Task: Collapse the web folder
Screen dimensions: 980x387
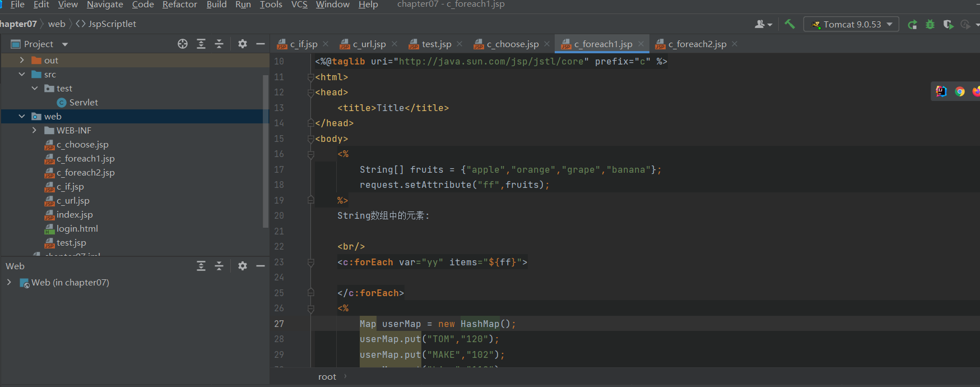Action: (22, 116)
